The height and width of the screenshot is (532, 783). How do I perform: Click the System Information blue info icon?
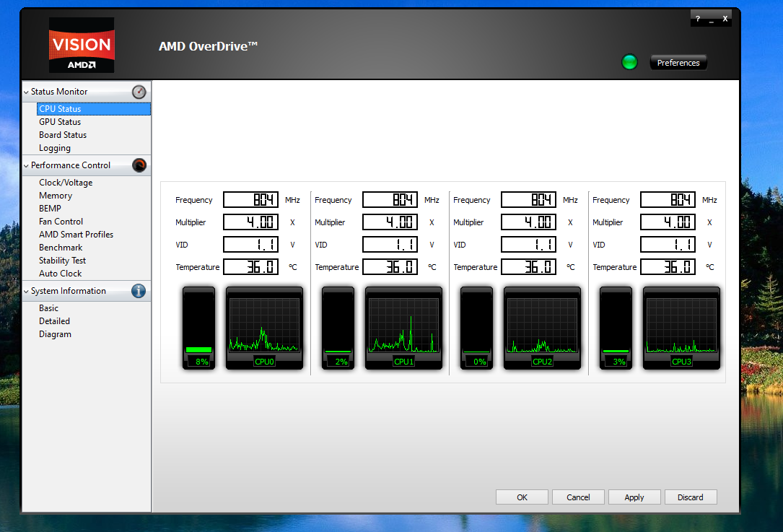coord(139,291)
